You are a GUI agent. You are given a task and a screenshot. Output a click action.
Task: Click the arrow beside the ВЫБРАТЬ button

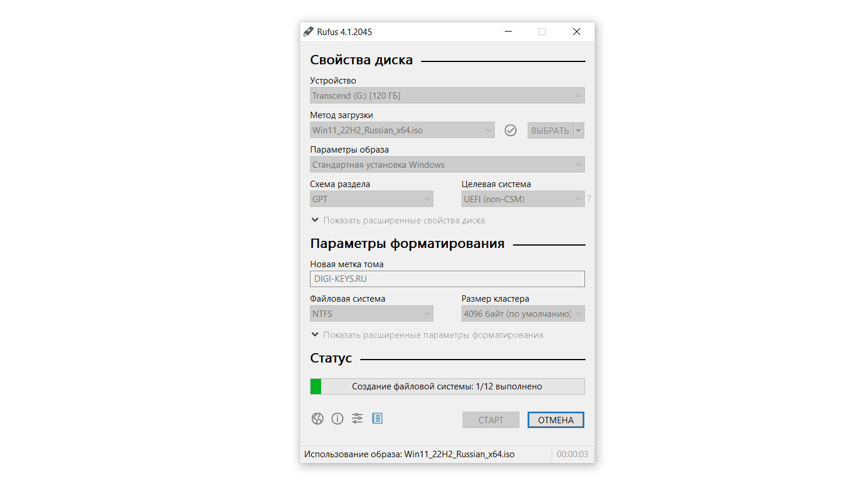pyautogui.click(x=579, y=130)
